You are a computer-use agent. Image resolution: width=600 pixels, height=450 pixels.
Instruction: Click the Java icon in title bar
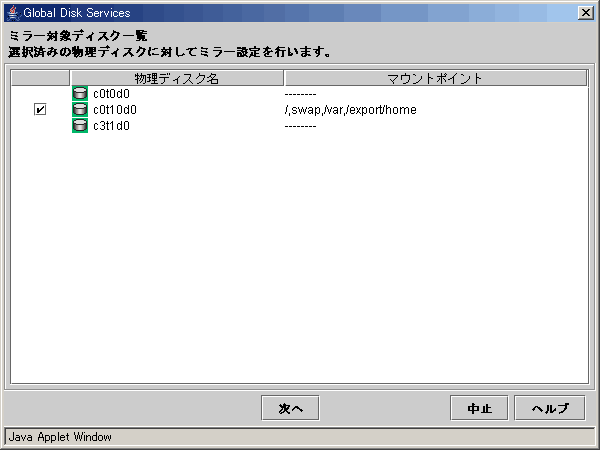(13, 13)
